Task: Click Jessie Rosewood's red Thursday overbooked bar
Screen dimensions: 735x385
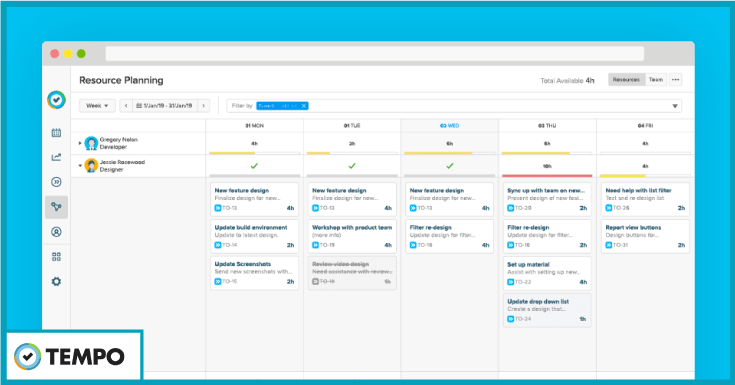Action: click(x=547, y=175)
